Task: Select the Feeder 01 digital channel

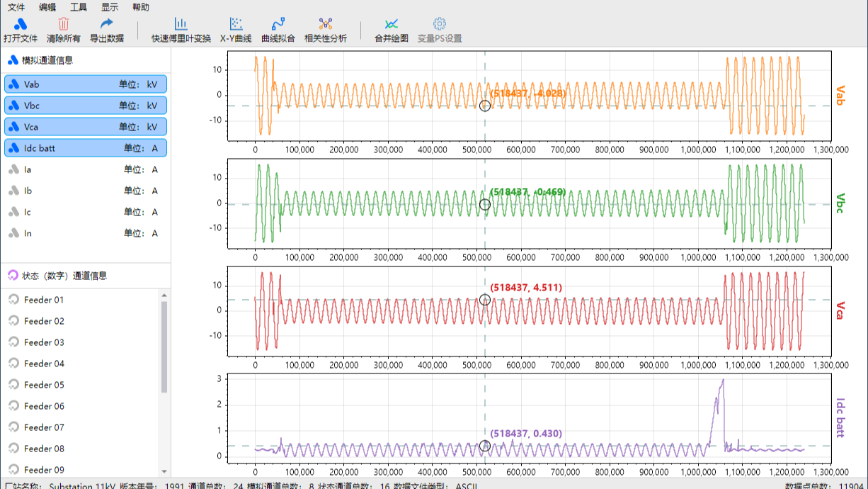Action: coord(81,300)
